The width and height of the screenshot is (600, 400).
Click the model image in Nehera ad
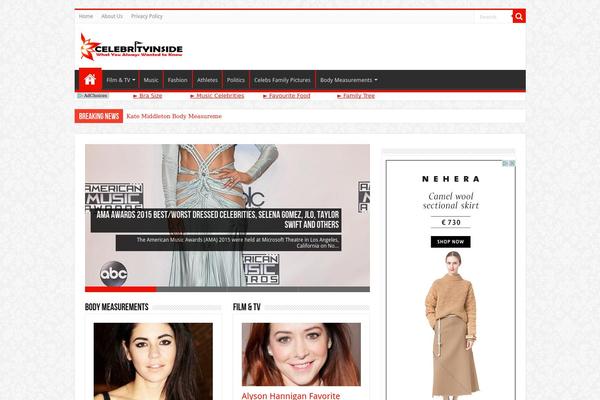click(452, 325)
